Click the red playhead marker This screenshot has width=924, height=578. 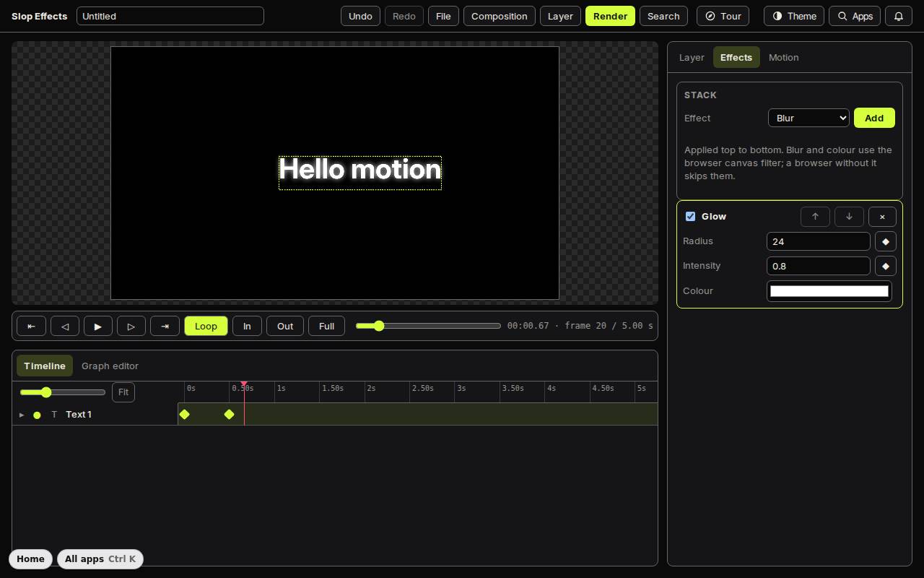pyautogui.click(x=244, y=384)
